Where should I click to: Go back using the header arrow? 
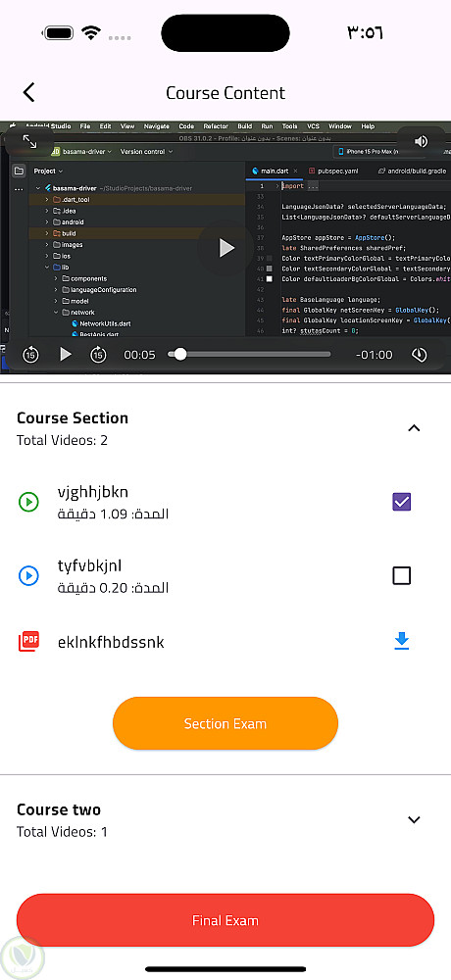(28, 92)
